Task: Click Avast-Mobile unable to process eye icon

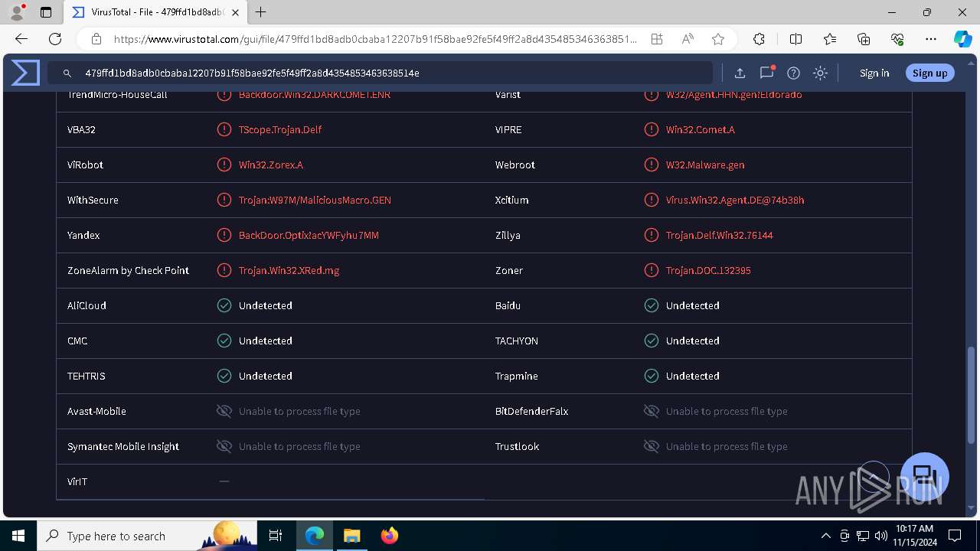Action: pos(224,411)
